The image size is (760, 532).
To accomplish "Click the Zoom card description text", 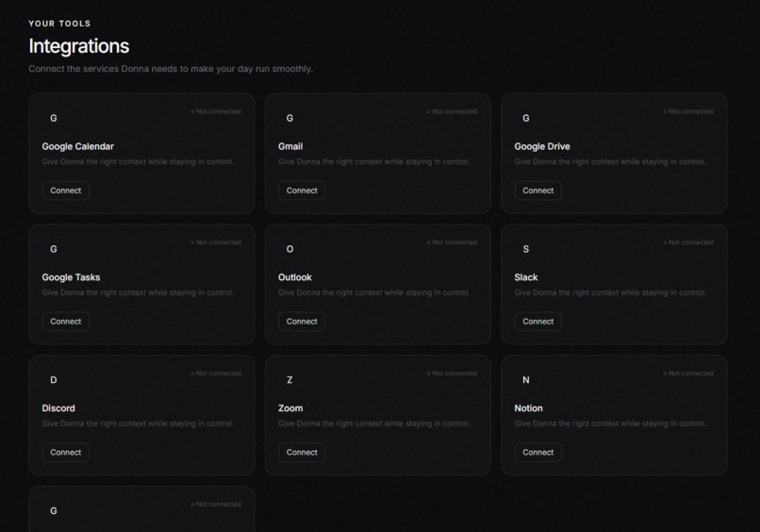I will point(373,424).
